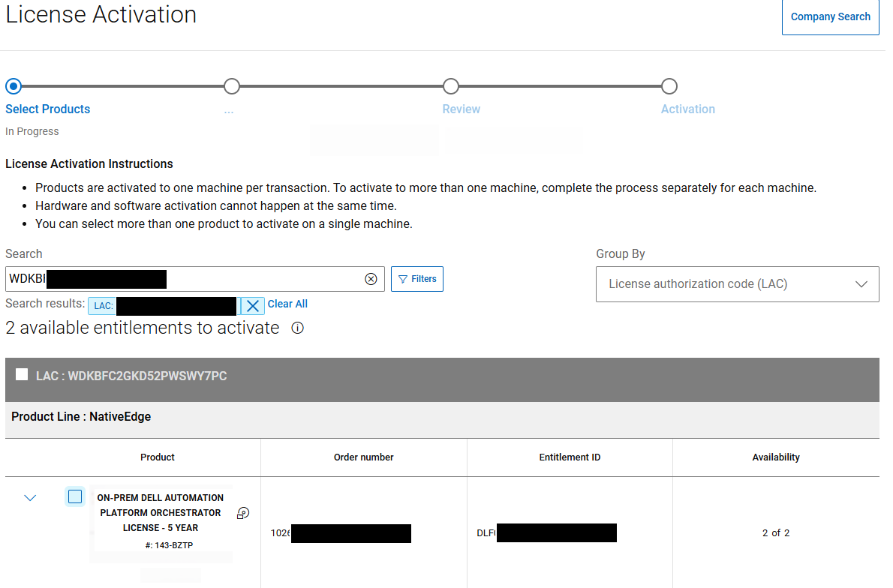Image resolution: width=893 pixels, height=588 pixels.
Task: Click the Order number column header
Action: pyautogui.click(x=363, y=457)
